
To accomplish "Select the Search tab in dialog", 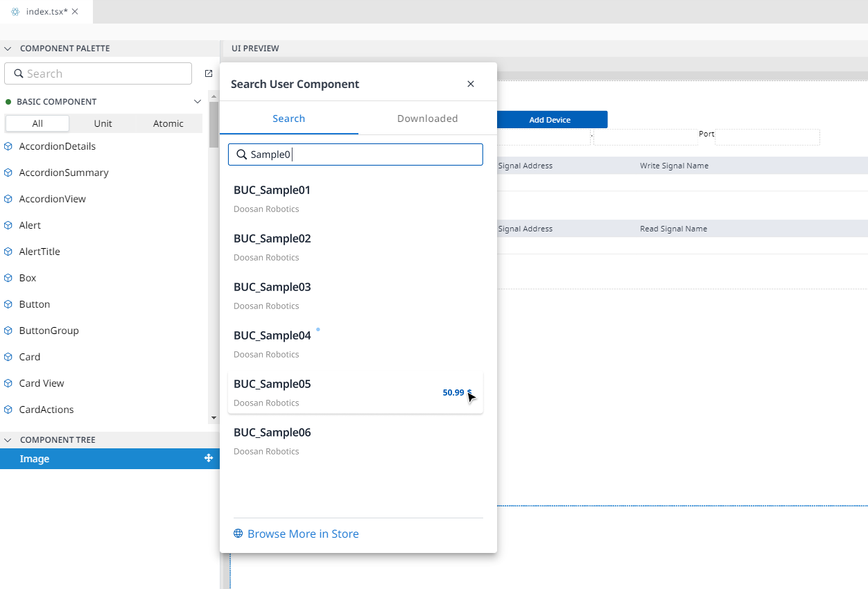I will 289,118.
